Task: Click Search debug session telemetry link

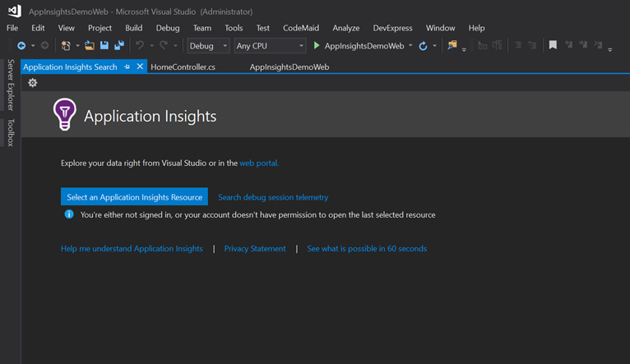Action: coord(273,197)
